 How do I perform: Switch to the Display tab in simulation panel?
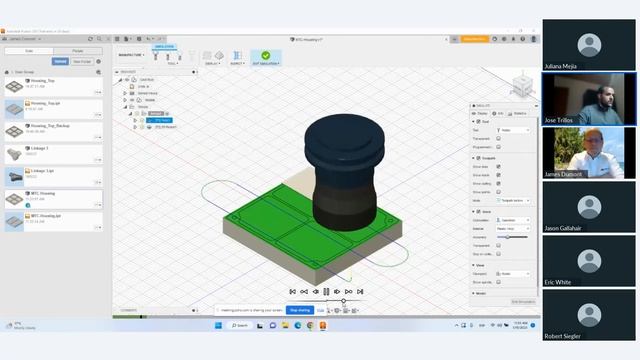click(x=480, y=113)
